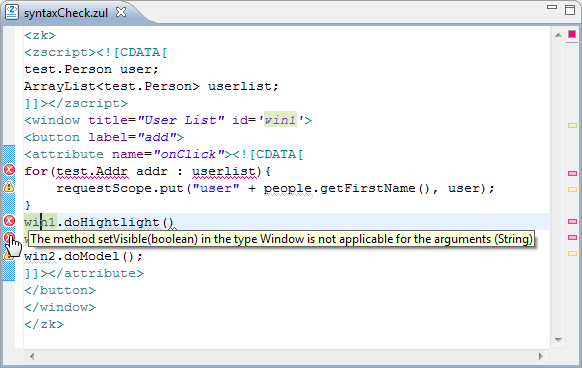Jump to the people warning marker in overview ruler
Screen dimensions: 582x368
point(572,189)
